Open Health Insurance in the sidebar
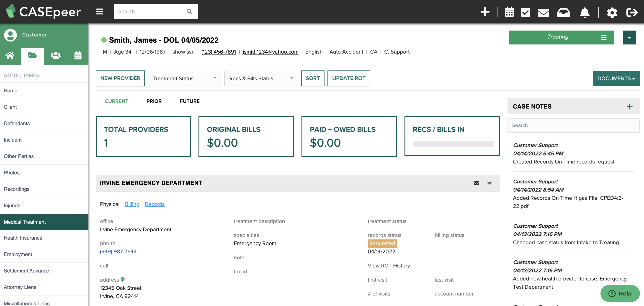The image size is (644, 306). point(44,238)
